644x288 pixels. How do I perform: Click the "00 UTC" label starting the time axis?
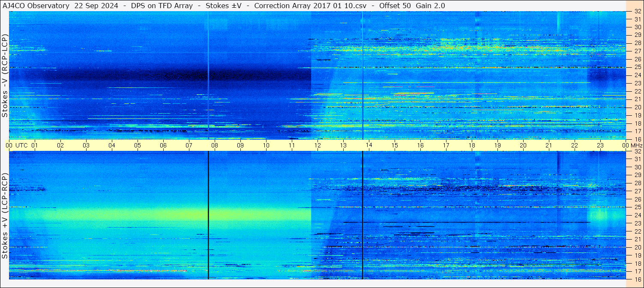(x=16, y=145)
